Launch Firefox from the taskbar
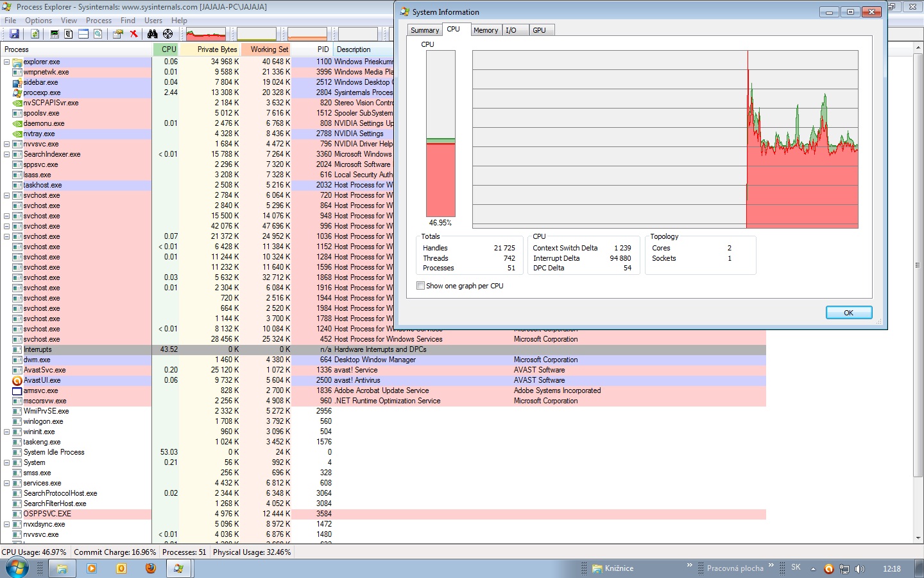This screenshot has width=924, height=578. click(151, 568)
